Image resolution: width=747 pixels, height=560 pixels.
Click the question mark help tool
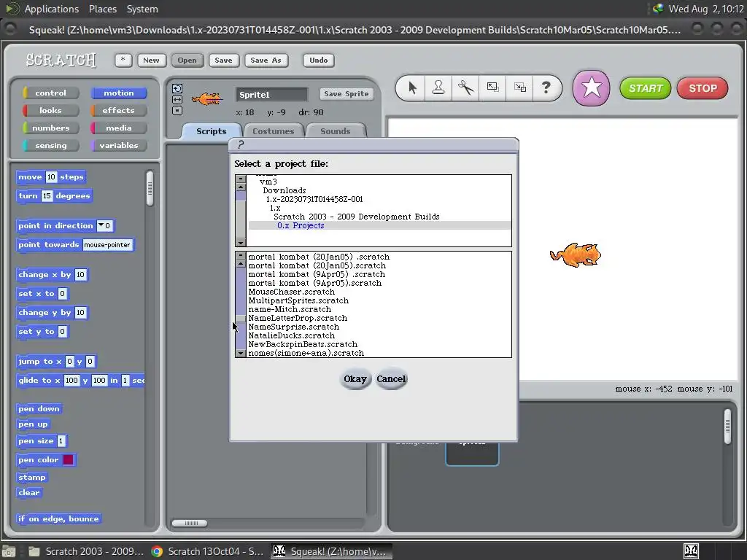point(546,87)
